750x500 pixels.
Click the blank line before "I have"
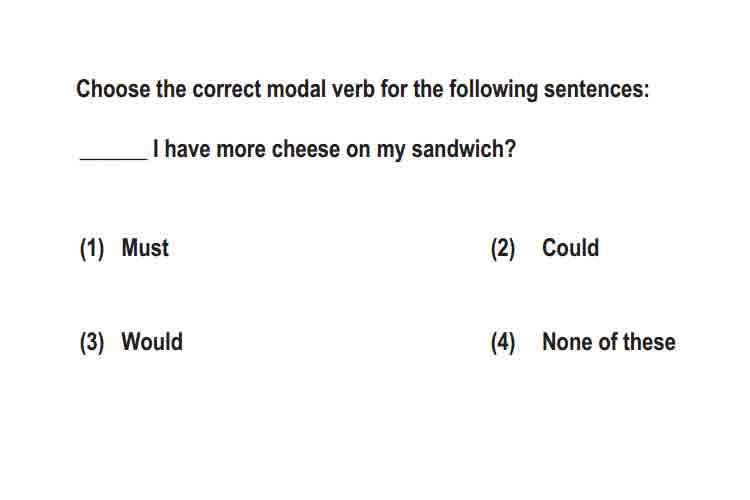click(x=114, y=158)
